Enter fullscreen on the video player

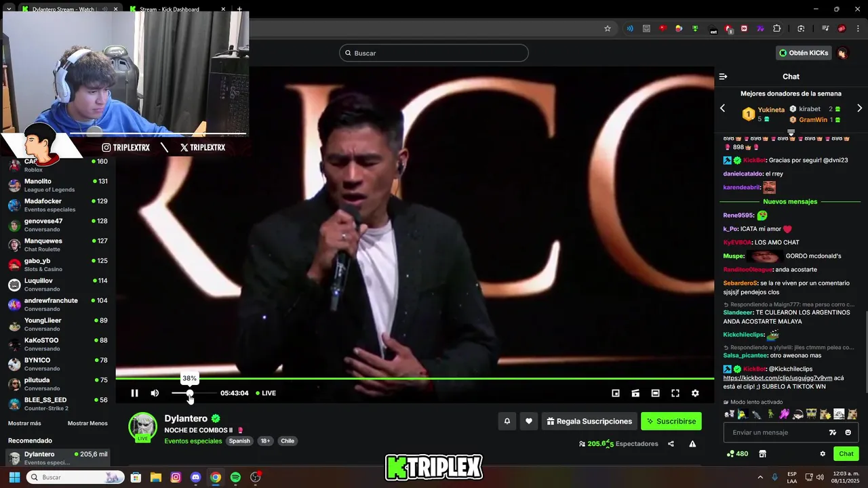675,393
